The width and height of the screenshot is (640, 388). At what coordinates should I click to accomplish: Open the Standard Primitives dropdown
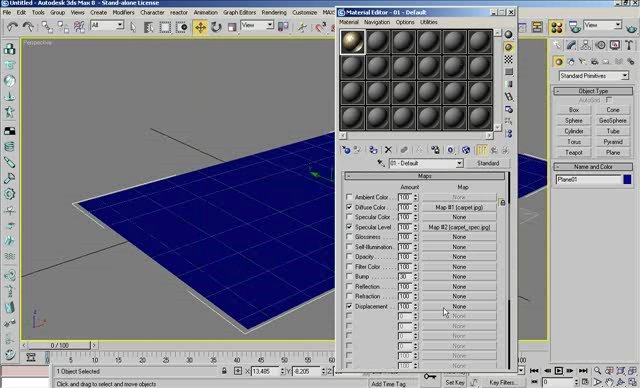pyautogui.click(x=593, y=76)
